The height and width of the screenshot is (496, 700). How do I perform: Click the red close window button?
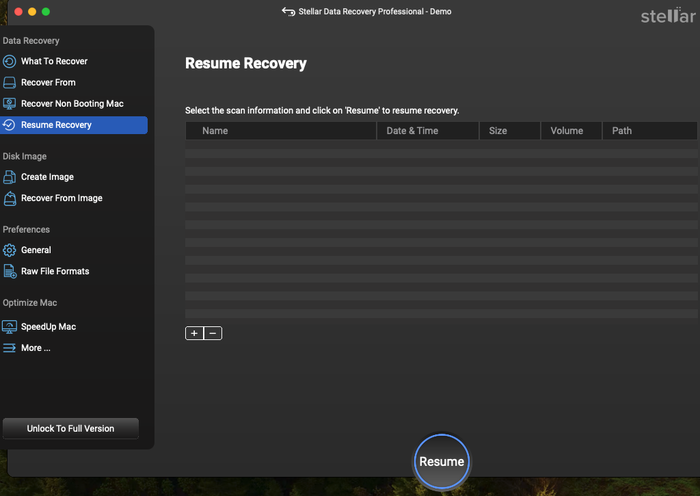click(x=18, y=12)
